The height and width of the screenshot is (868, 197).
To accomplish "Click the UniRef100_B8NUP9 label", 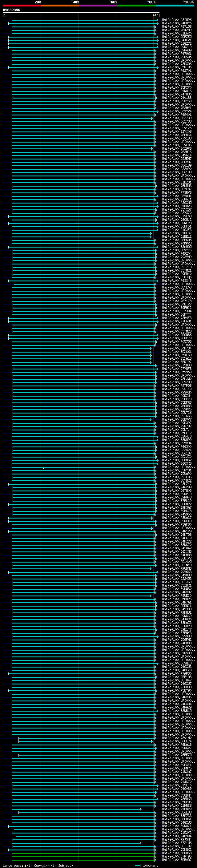I will click(176, 440).
